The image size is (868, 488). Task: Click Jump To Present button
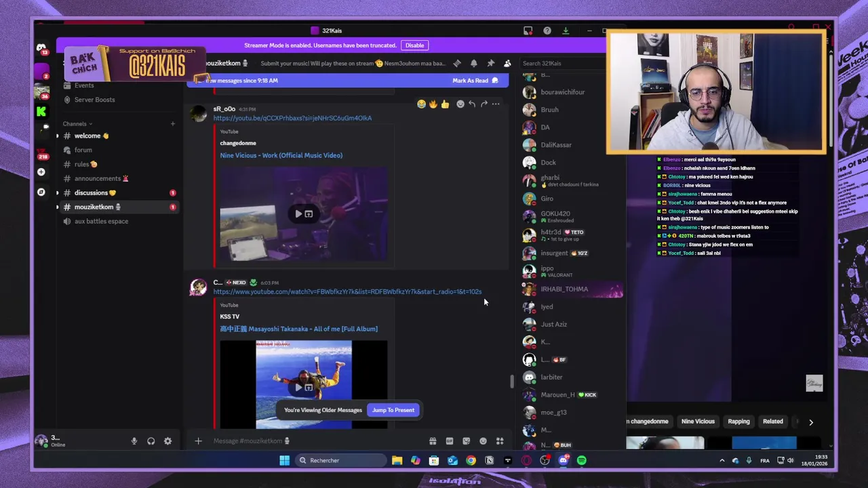pyautogui.click(x=393, y=410)
